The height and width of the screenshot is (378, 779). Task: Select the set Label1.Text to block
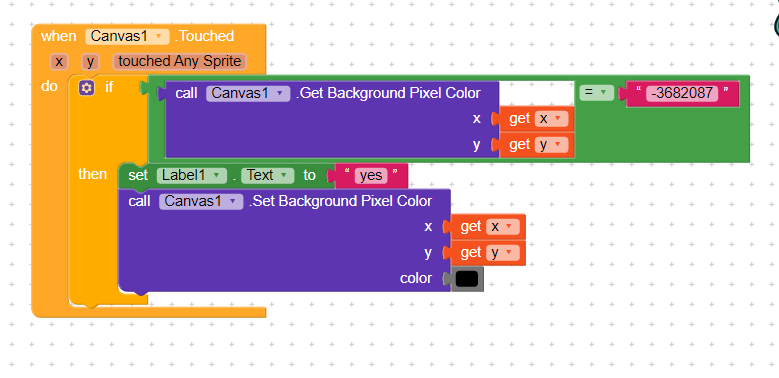click(138, 175)
